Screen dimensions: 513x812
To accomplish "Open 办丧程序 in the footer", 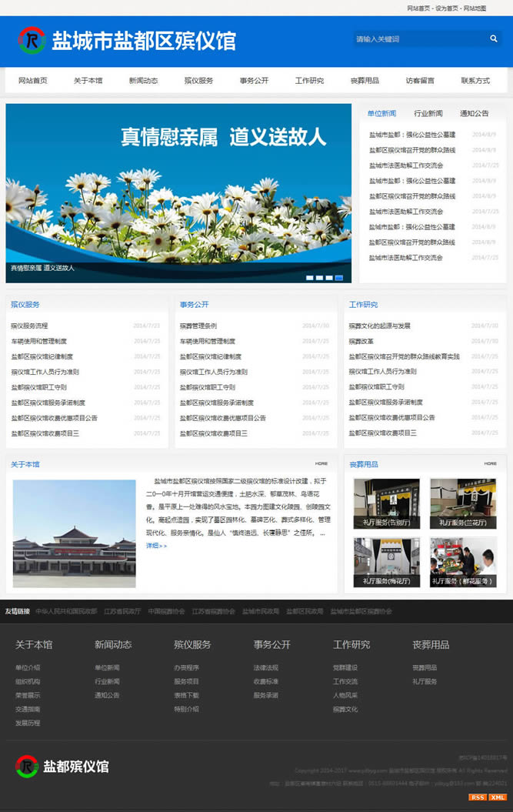I will (x=186, y=667).
